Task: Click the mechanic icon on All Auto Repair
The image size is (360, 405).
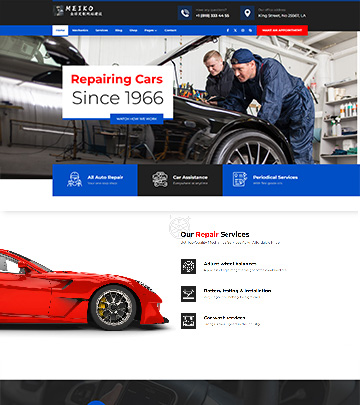Action: (74, 179)
